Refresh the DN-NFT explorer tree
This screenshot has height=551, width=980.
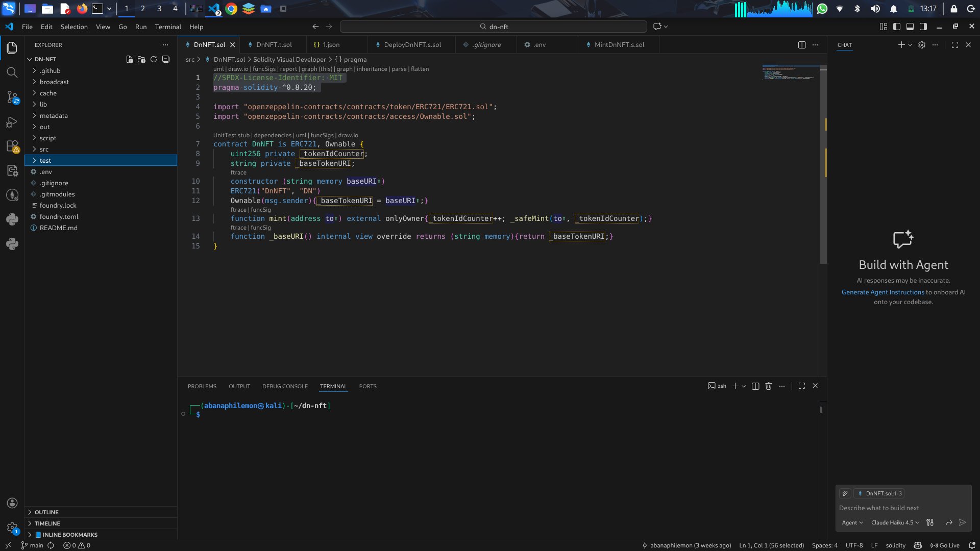(154, 59)
